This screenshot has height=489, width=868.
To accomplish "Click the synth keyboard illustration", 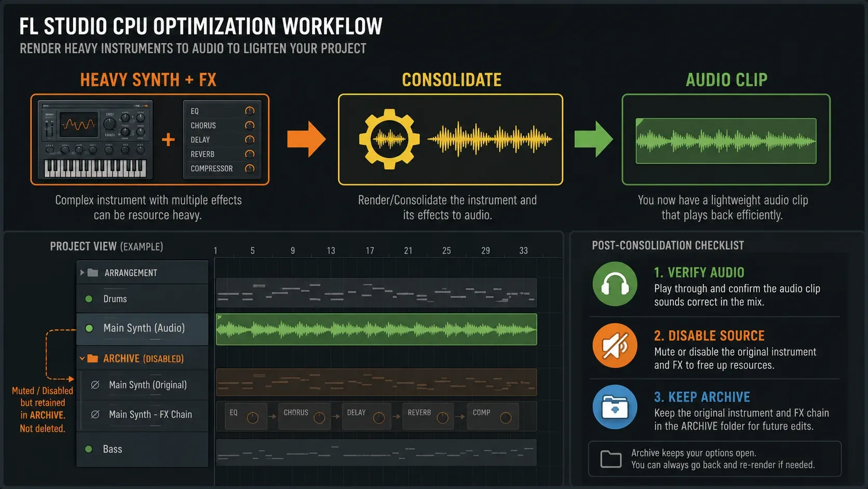I will pos(95,168).
